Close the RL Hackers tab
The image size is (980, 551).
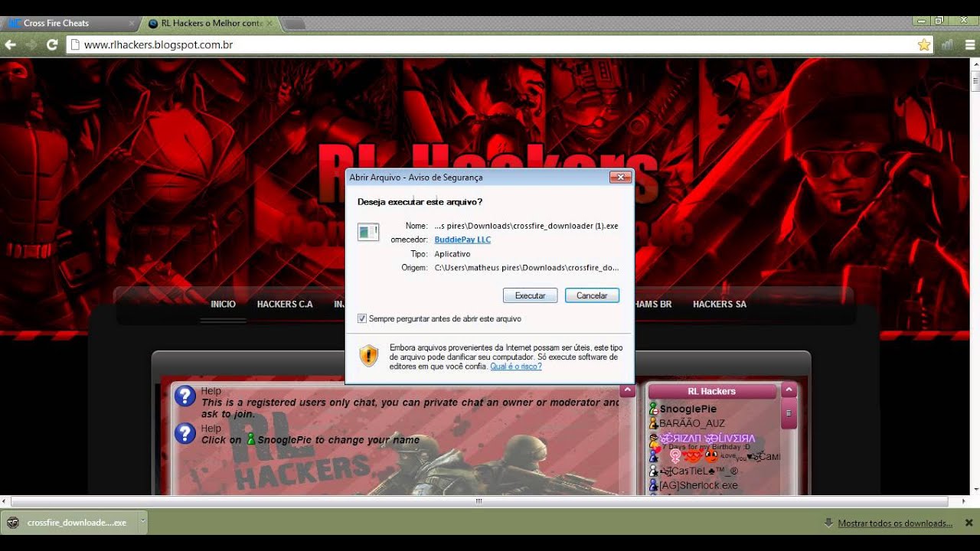pyautogui.click(x=269, y=23)
